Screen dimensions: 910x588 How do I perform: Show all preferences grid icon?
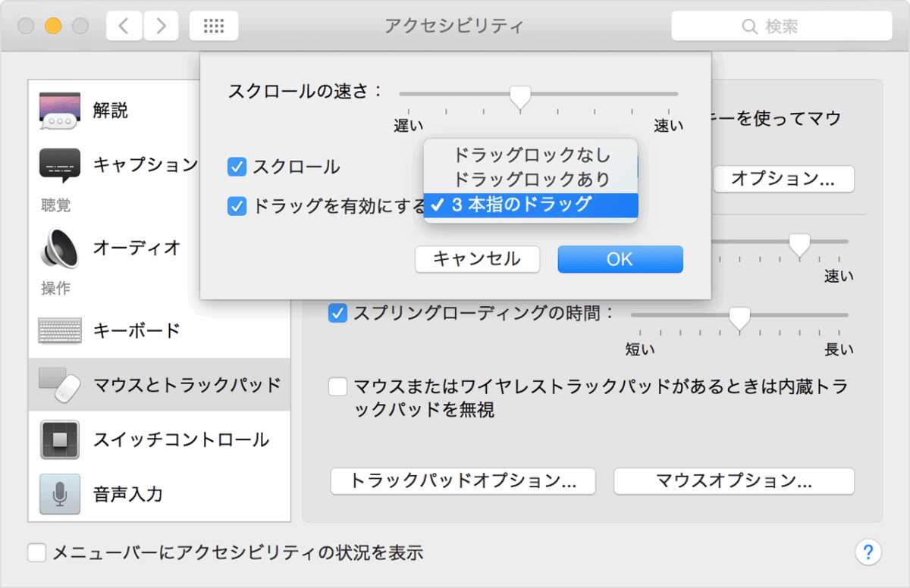coord(214,27)
